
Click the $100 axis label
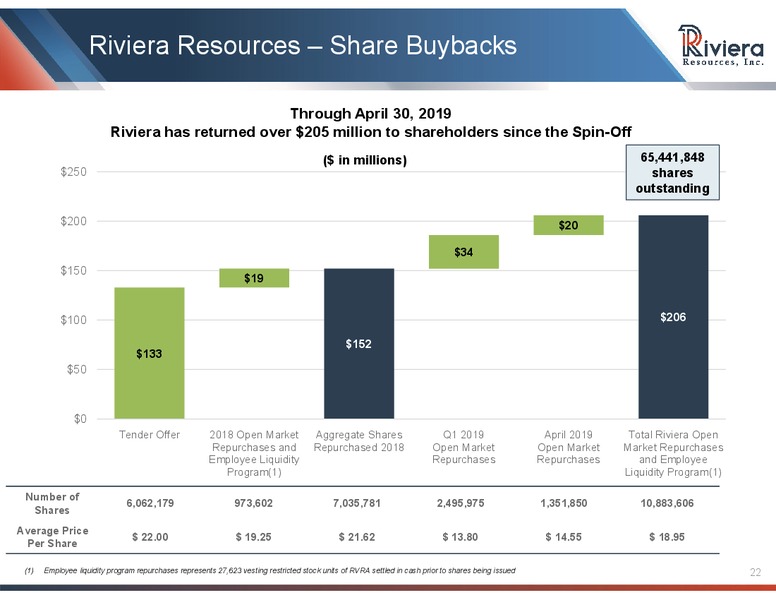(73, 320)
